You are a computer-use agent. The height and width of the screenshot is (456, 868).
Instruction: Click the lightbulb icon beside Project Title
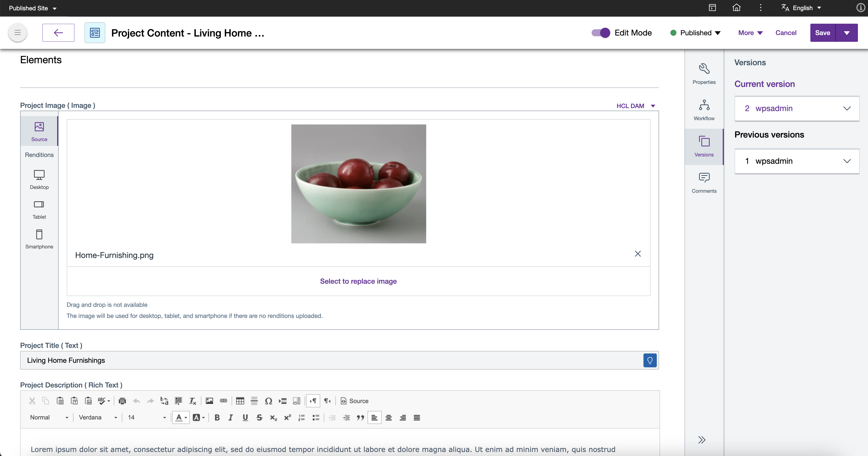tap(650, 360)
